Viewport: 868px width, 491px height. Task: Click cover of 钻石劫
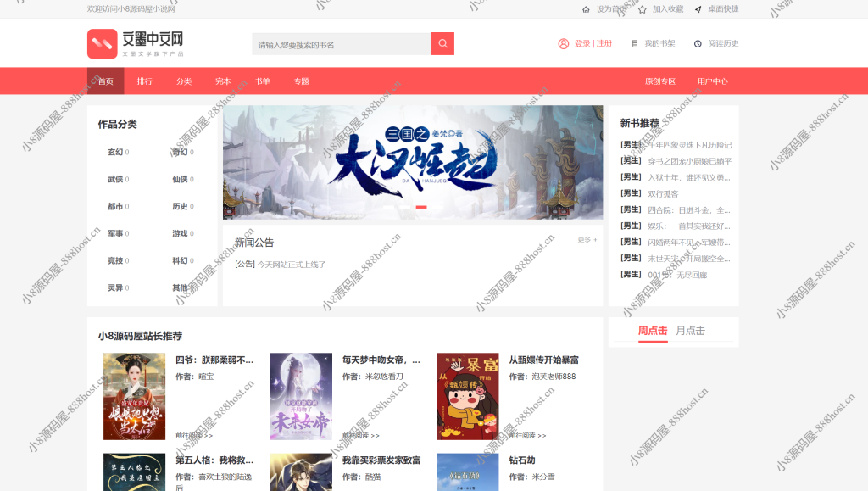click(468, 472)
